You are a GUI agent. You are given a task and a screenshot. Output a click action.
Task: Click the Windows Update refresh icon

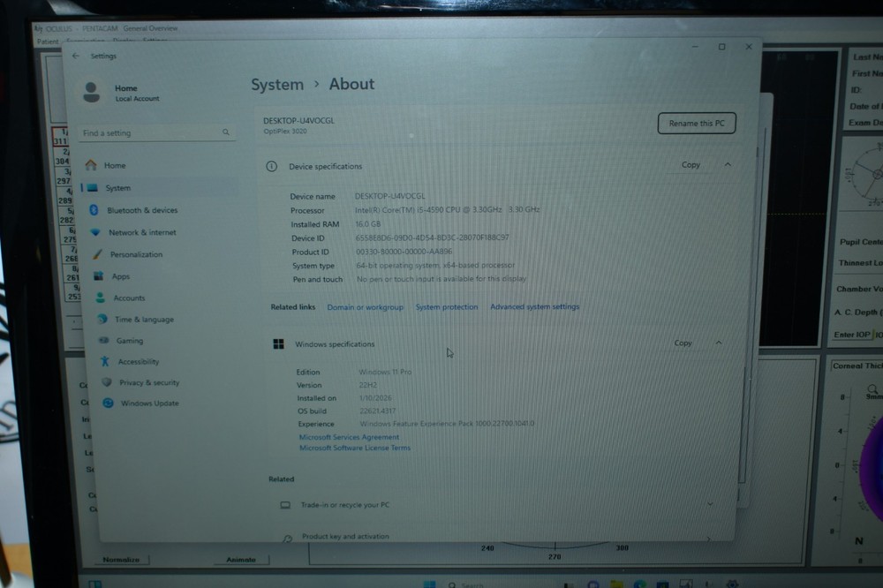tap(108, 403)
